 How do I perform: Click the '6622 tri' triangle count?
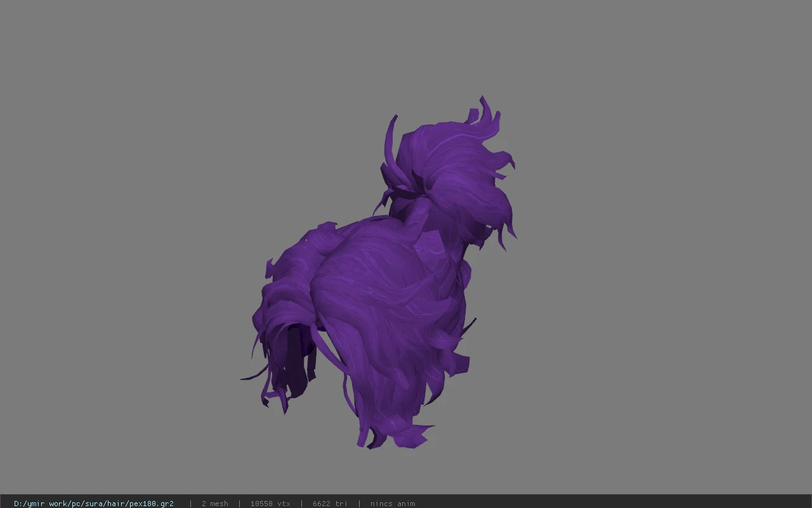[330, 504]
